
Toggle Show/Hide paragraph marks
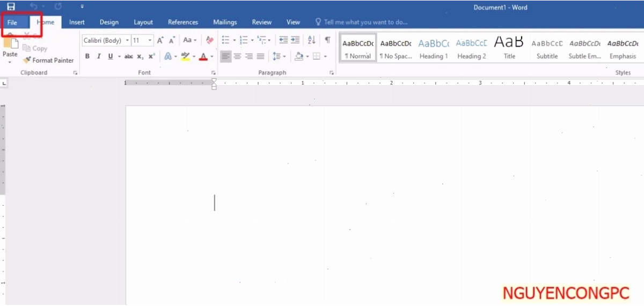tap(327, 40)
